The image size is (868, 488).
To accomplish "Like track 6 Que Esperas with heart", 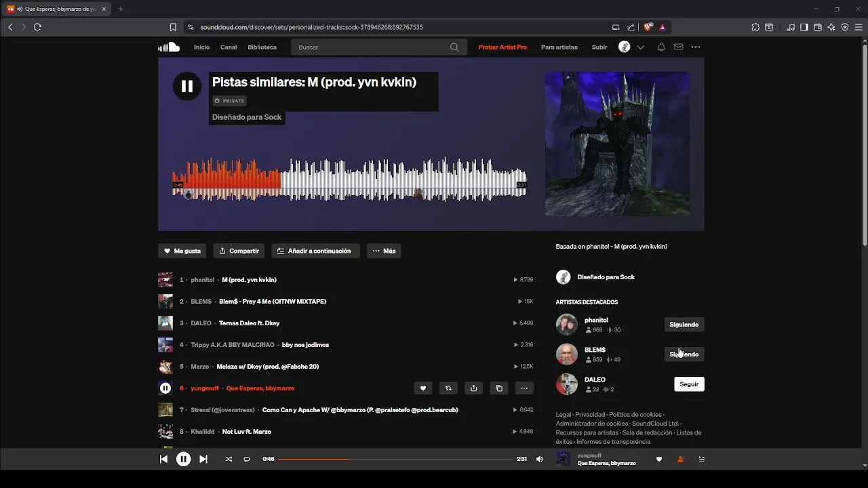I will click(423, 388).
